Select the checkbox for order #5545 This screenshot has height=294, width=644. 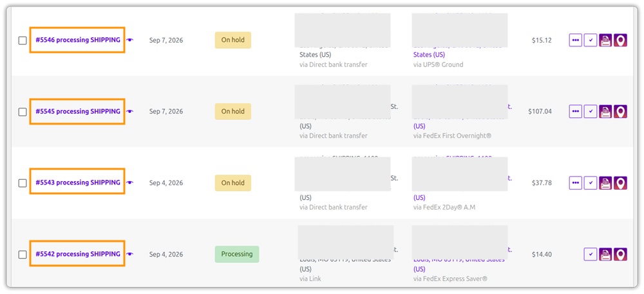tap(23, 112)
